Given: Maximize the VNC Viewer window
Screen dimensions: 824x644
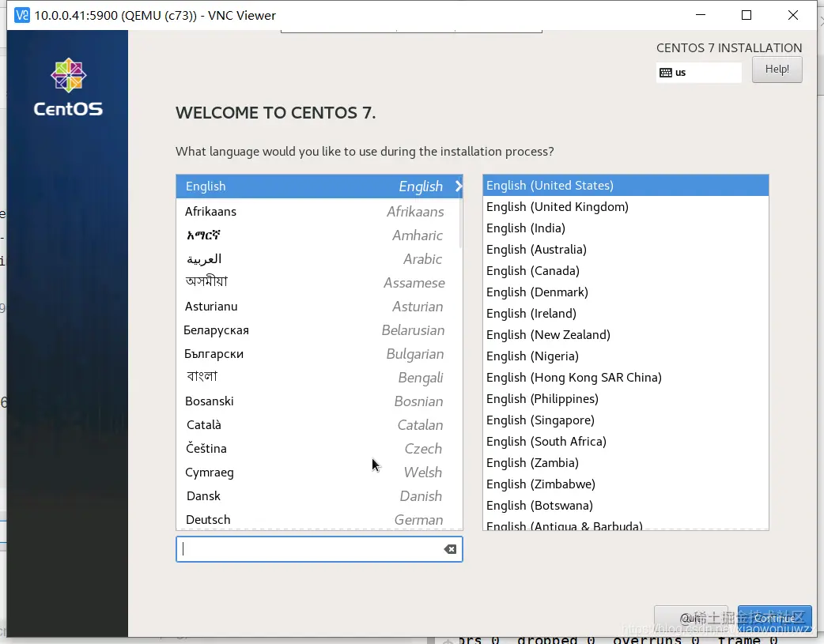Looking at the screenshot, I should (747, 15).
